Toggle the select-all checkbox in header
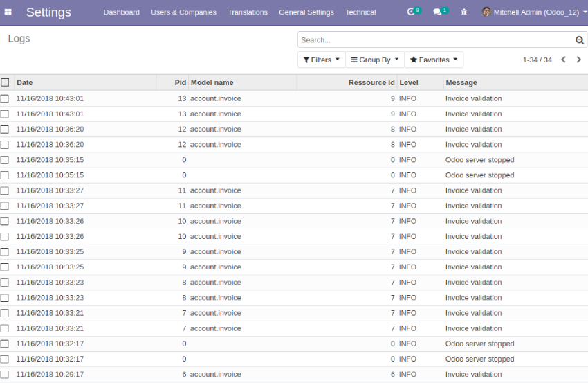Viewport: 588px width, 383px height. point(5,82)
